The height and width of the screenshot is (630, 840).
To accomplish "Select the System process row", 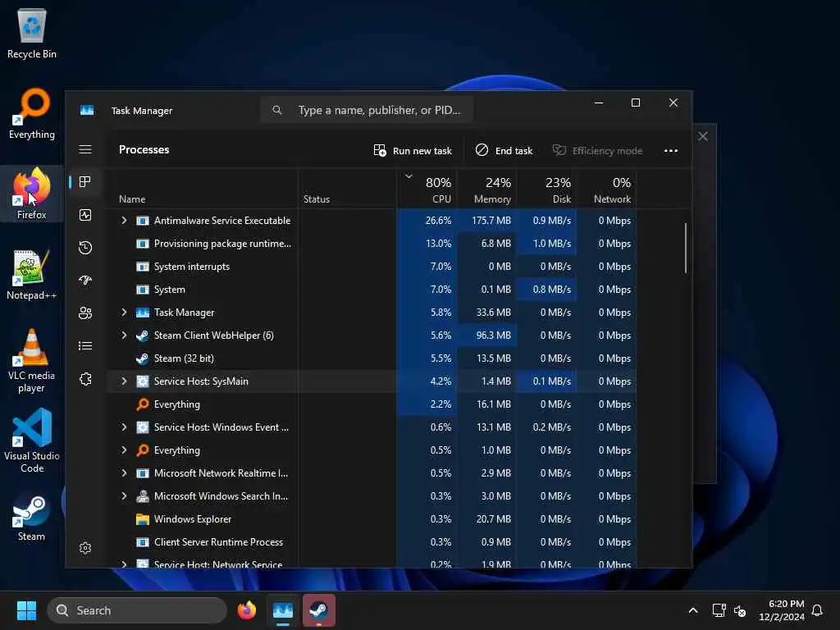I will click(x=372, y=290).
